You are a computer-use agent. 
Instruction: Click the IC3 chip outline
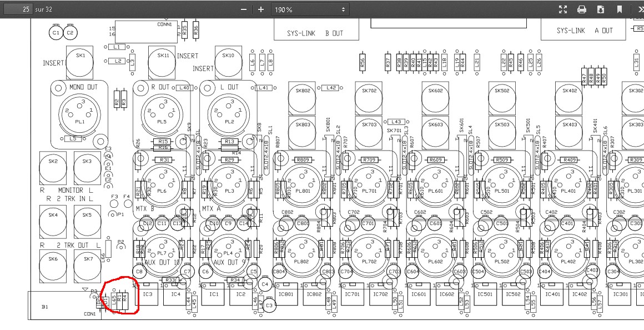point(148,294)
